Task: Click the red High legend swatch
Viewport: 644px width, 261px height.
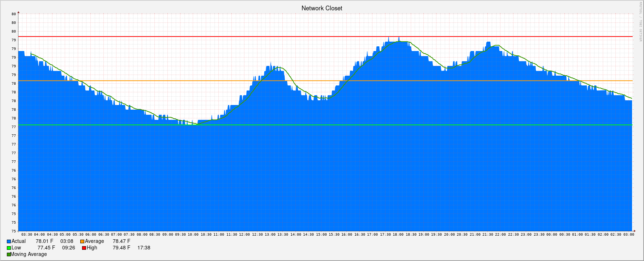Action: 84,248
